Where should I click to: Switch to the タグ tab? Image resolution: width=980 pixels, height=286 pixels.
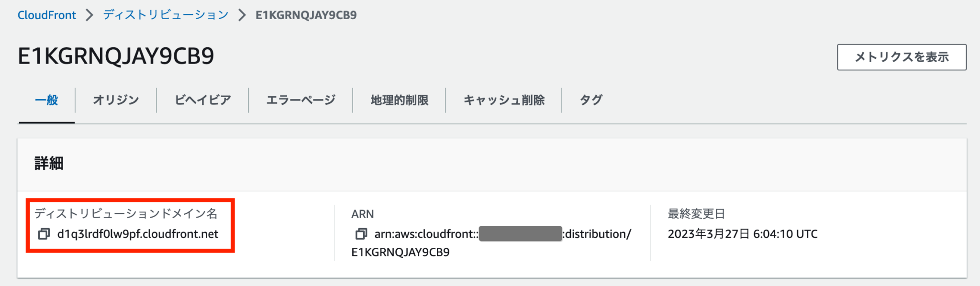[590, 100]
